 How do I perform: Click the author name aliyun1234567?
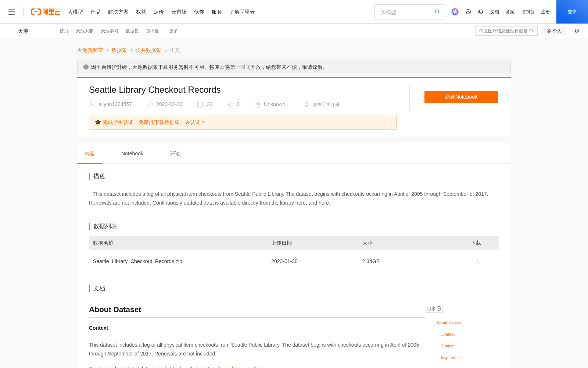point(115,104)
